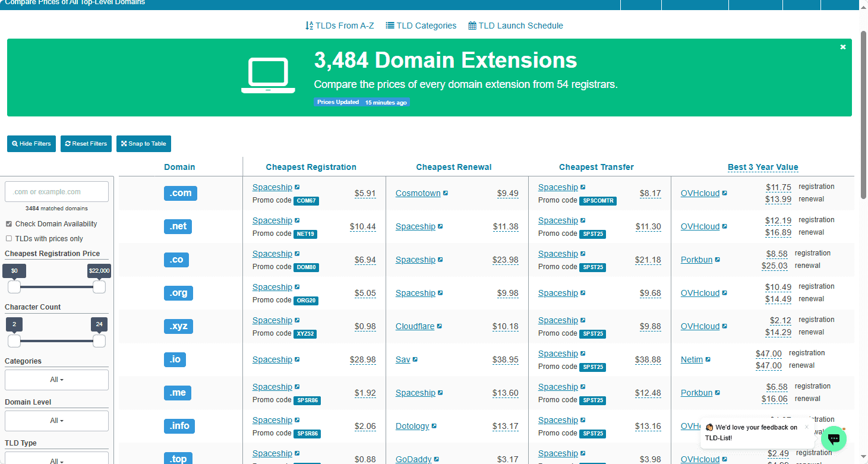Screen dimensions: 868x464
Task: Click the Snap to Table button
Action: [x=144, y=144]
